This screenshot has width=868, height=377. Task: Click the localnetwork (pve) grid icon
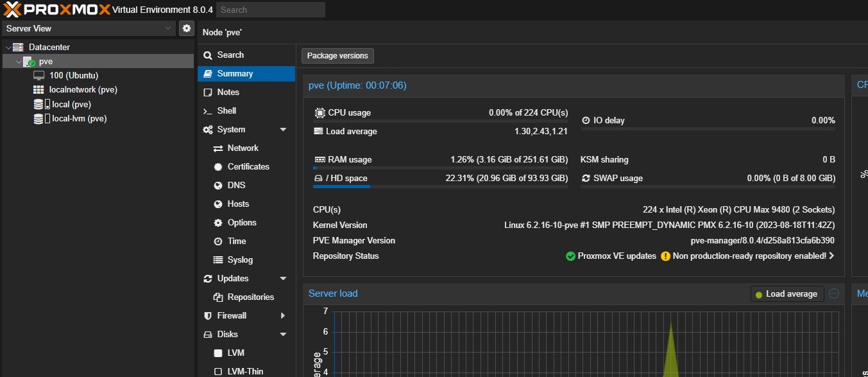pos(39,90)
